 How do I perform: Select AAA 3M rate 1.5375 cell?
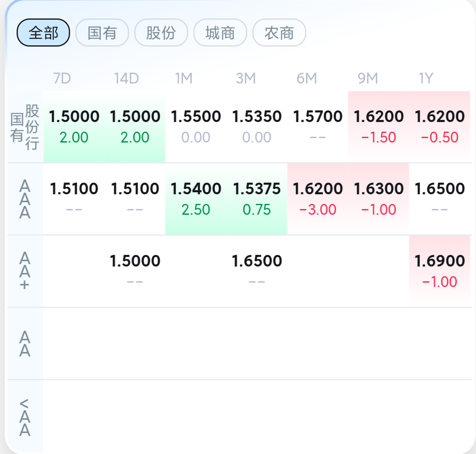click(x=257, y=199)
